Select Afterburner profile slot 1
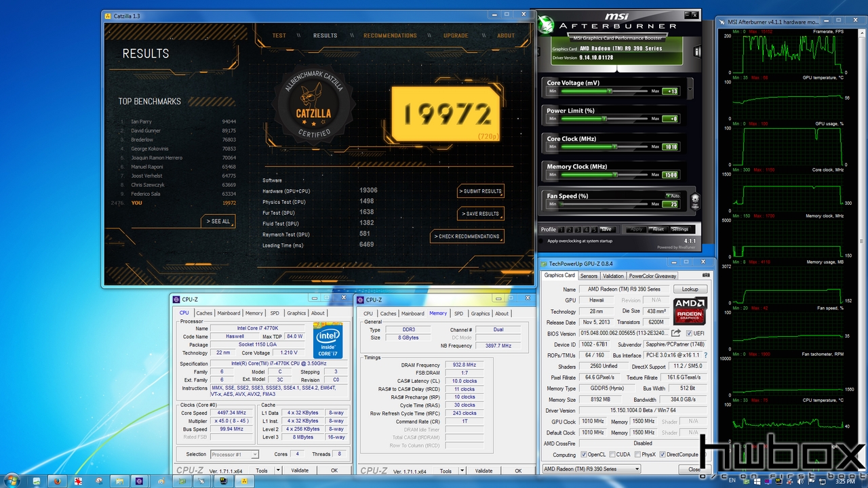The height and width of the screenshot is (488, 868). 562,229
